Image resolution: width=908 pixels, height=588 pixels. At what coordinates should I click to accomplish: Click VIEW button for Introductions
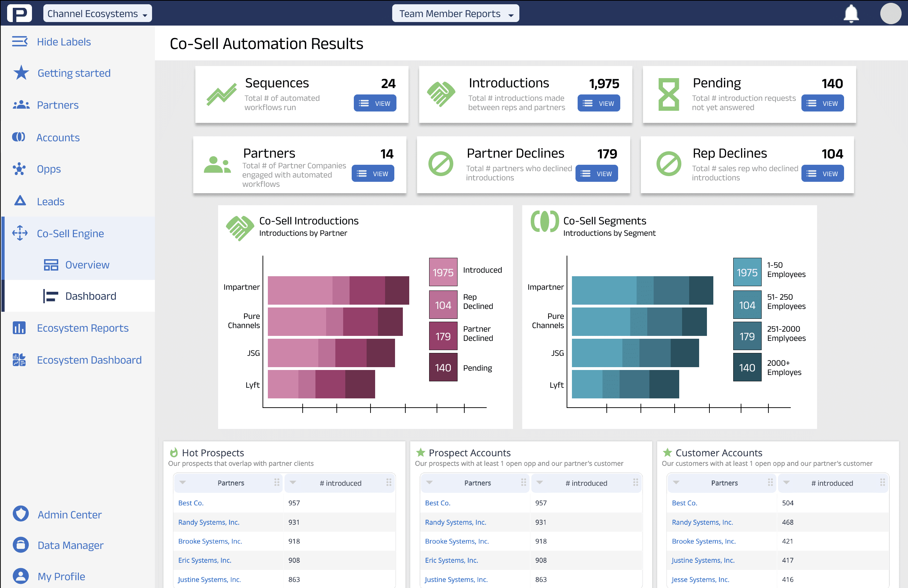[x=599, y=103]
